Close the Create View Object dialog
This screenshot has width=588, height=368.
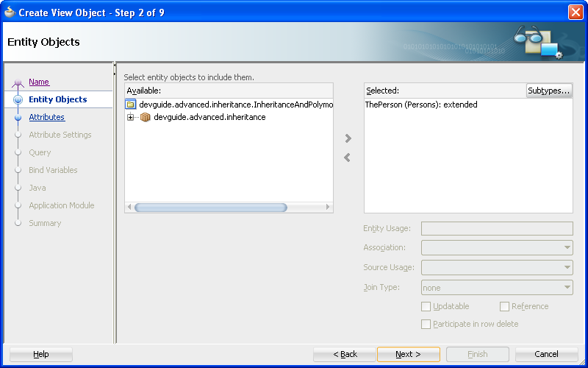click(x=576, y=13)
